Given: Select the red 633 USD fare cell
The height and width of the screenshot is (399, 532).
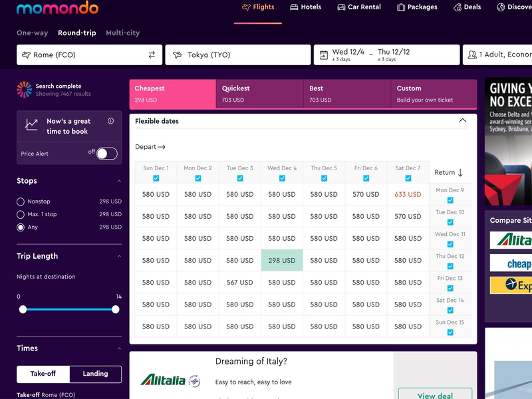Looking at the screenshot, I should pos(408,194).
